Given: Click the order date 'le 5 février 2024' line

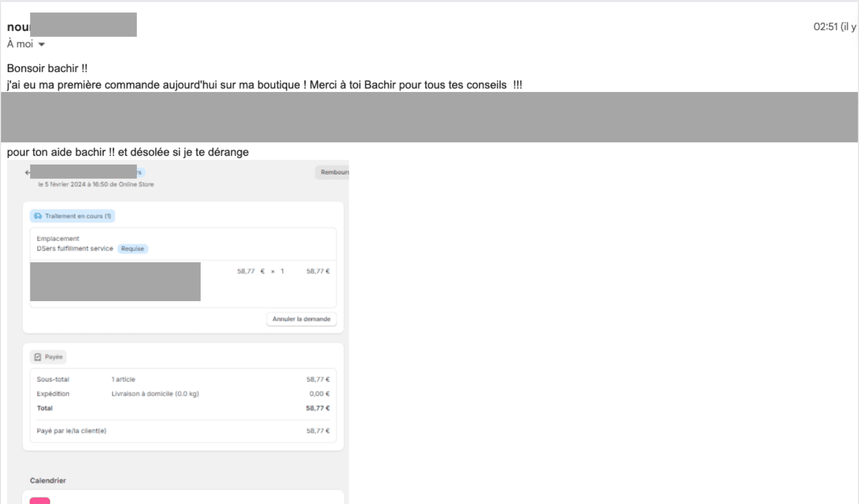Looking at the screenshot, I should coord(96,185).
